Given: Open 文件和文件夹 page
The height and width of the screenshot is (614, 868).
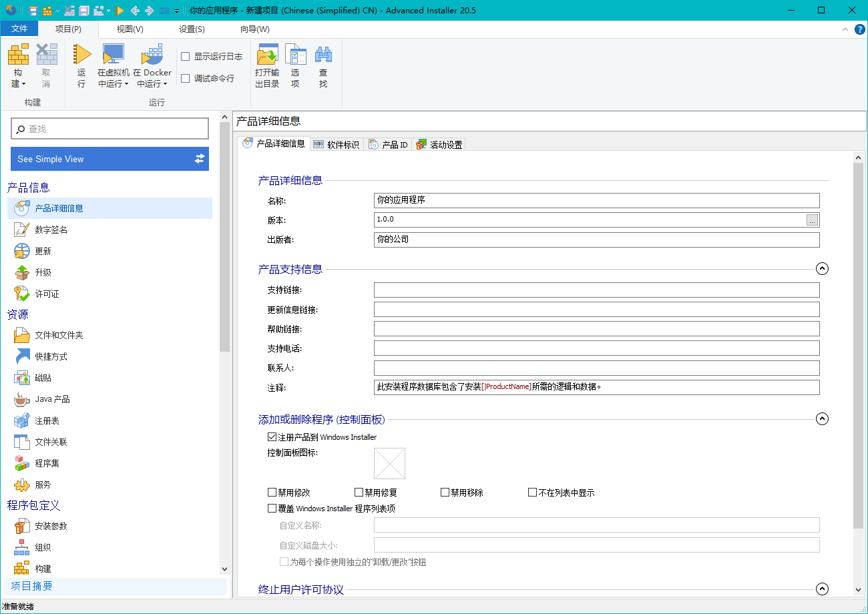Looking at the screenshot, I should coord(110,335).
